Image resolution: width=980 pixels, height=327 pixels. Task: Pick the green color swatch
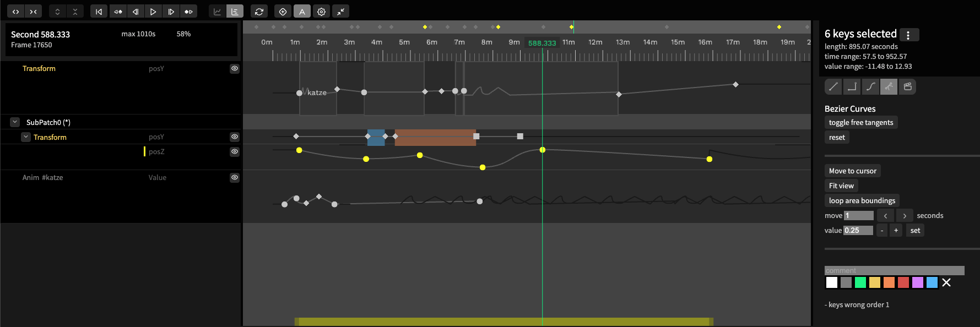pyautogui.click(x=860, y=282)
